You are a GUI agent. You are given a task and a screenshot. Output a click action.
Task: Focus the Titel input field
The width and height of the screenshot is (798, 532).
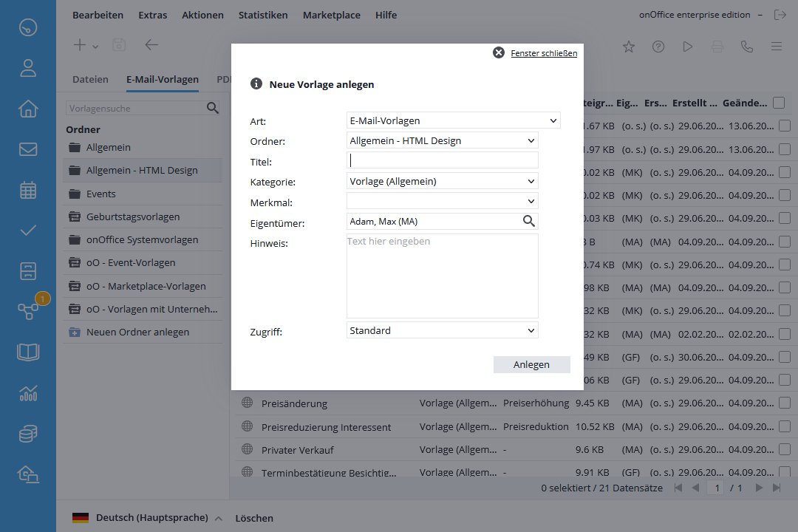click(442, 160)
